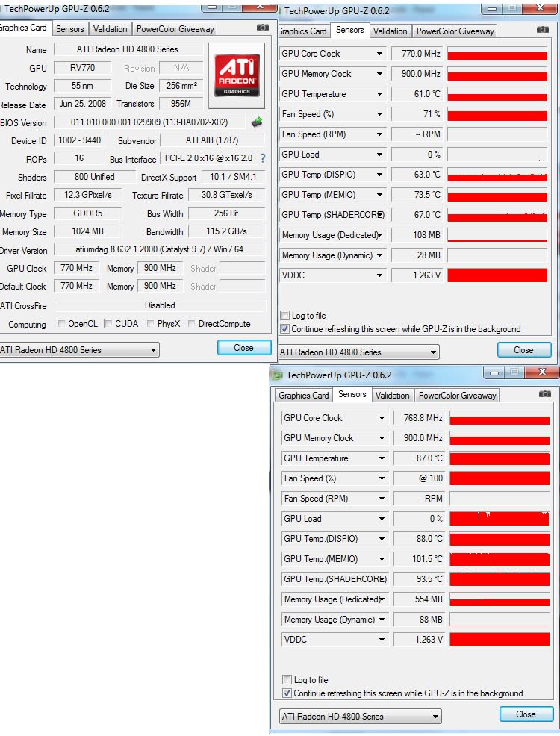Screen dimensions: 560x736
Task: Uncheck Continue refreshing in top Sensors window
Action: 285,328
